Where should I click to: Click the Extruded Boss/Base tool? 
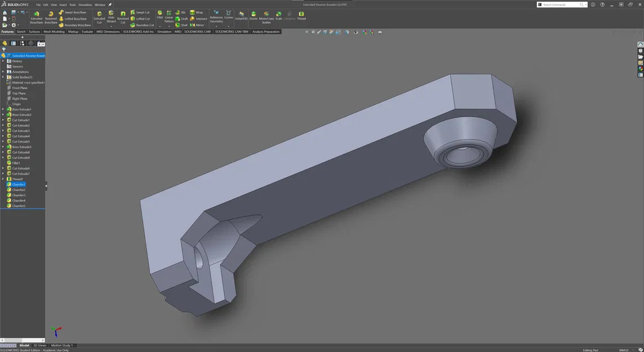37,14
